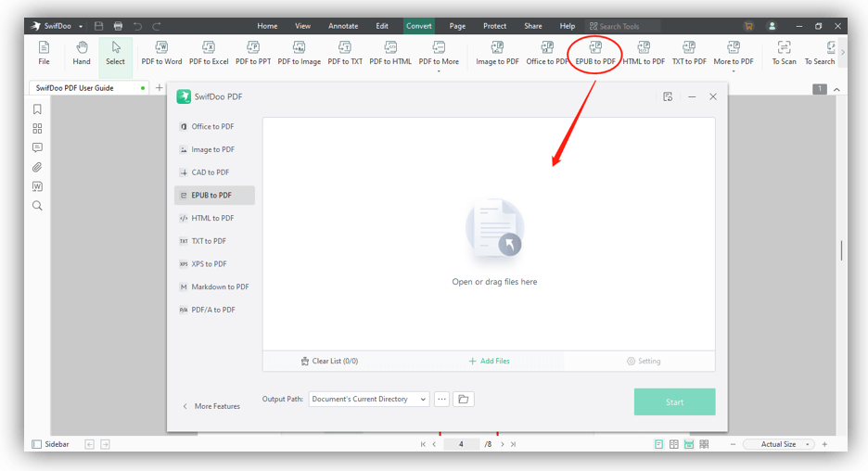
Task: Open conversion Setting
Action: (644, 361)
